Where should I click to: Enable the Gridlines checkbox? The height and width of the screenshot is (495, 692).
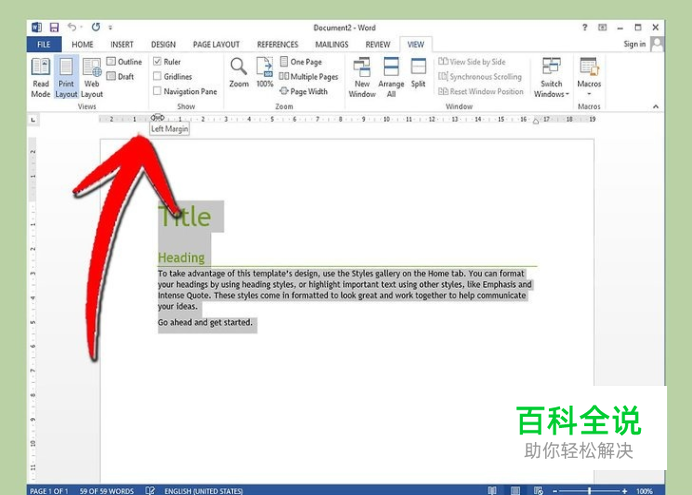[x=157, y=76]
